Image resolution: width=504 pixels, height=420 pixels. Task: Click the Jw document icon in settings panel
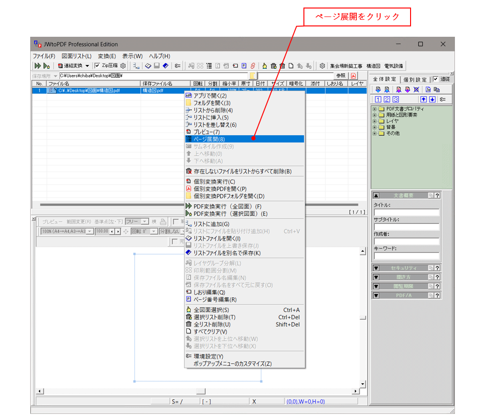(428, 90)
